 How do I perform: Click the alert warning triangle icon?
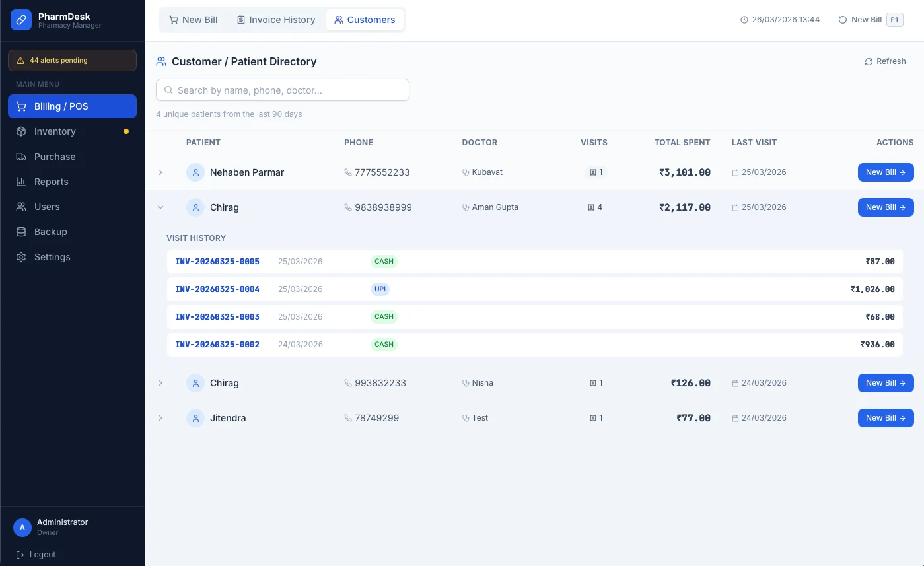click(20, 61)
